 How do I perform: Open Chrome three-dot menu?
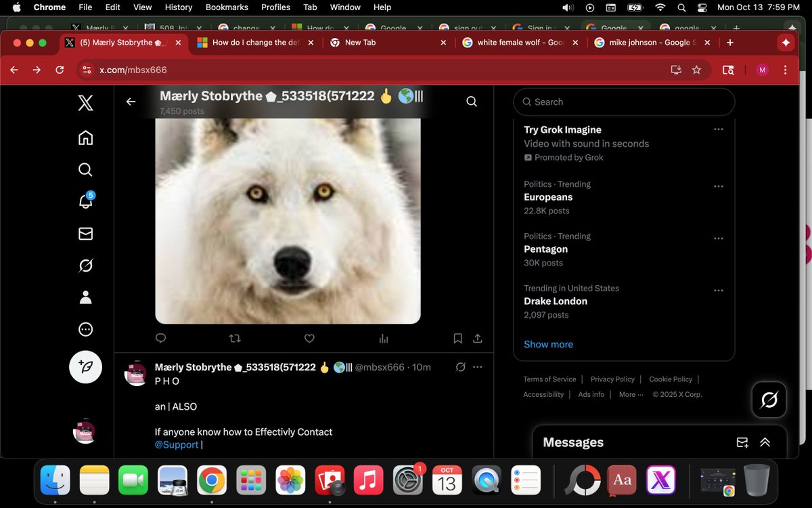point(785,70)
